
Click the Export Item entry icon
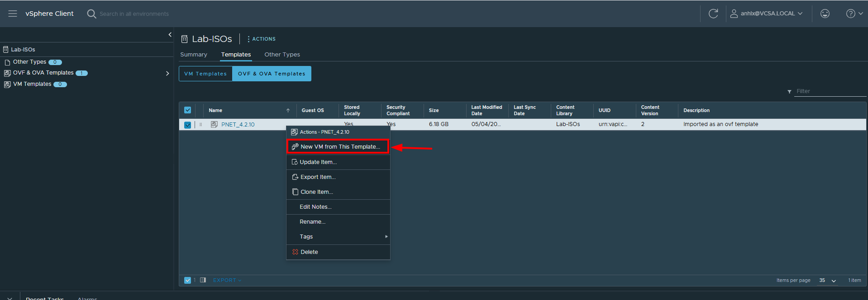click(x=295, y=177)
